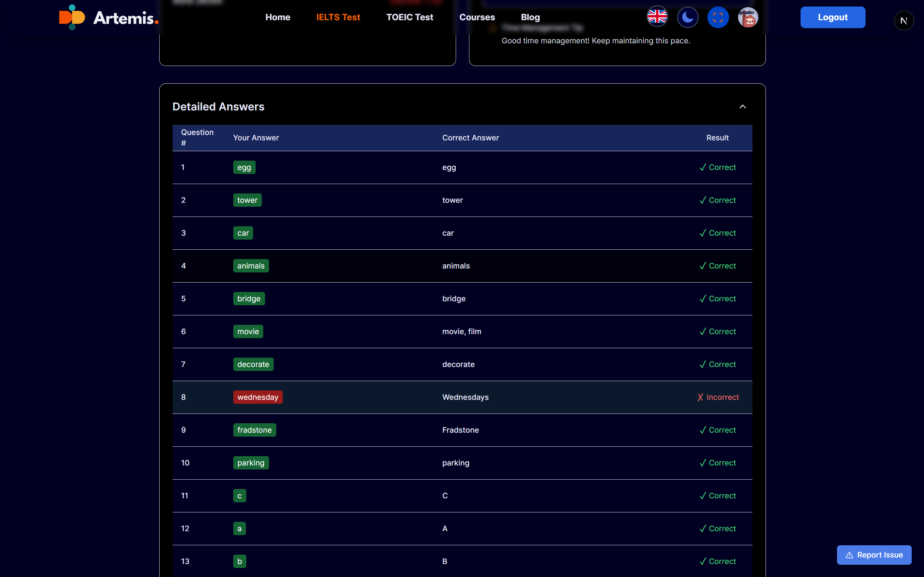Select the red wednesday answer tag
The width and height of the screenshot is (924, 577).
258,397
